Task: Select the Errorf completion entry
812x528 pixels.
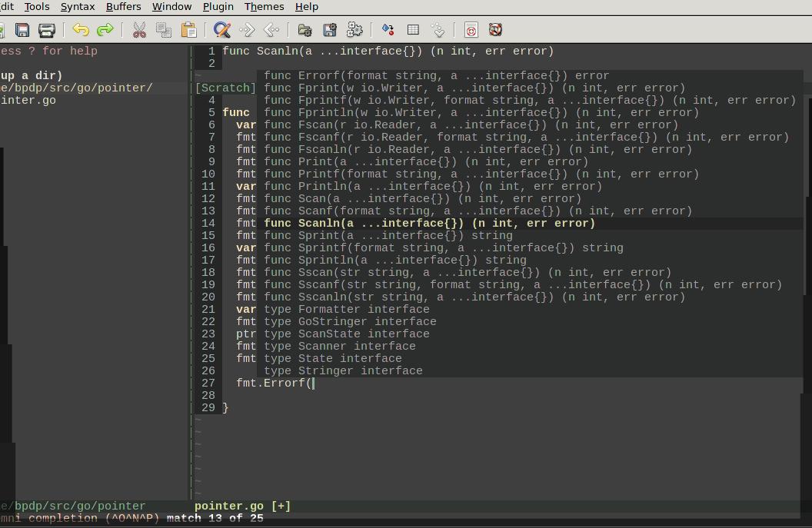Action: tap(530, 75)
